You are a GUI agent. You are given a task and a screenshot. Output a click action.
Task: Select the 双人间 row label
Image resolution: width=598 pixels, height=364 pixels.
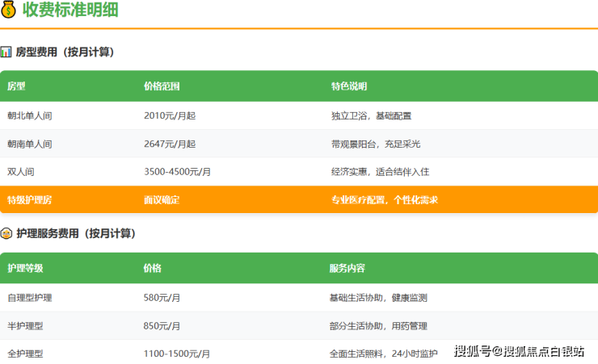(x=21, y=172)
